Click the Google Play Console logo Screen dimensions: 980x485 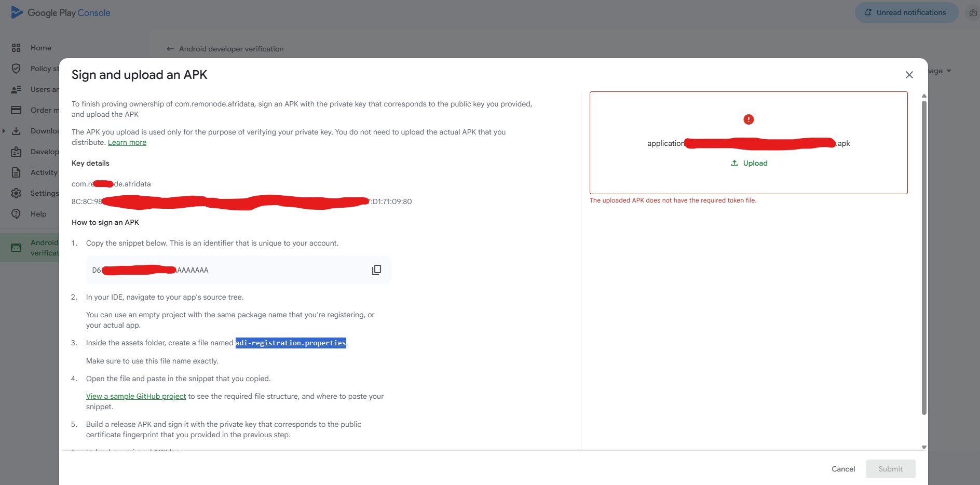point(60,12)
